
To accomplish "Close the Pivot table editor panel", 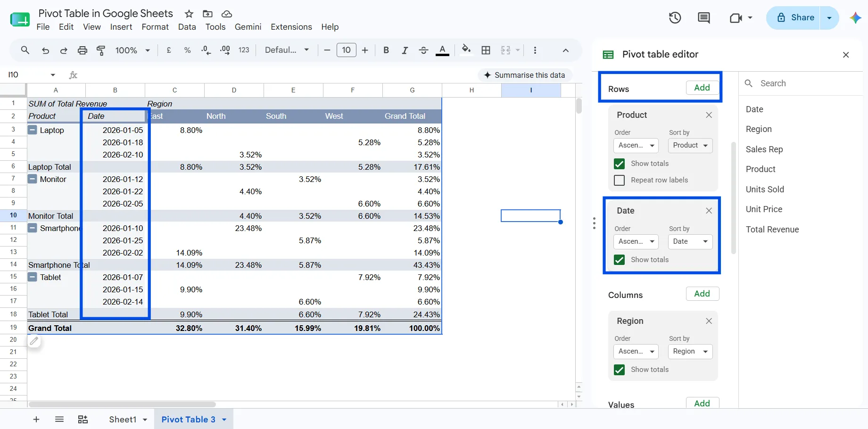I will [846, 55].
